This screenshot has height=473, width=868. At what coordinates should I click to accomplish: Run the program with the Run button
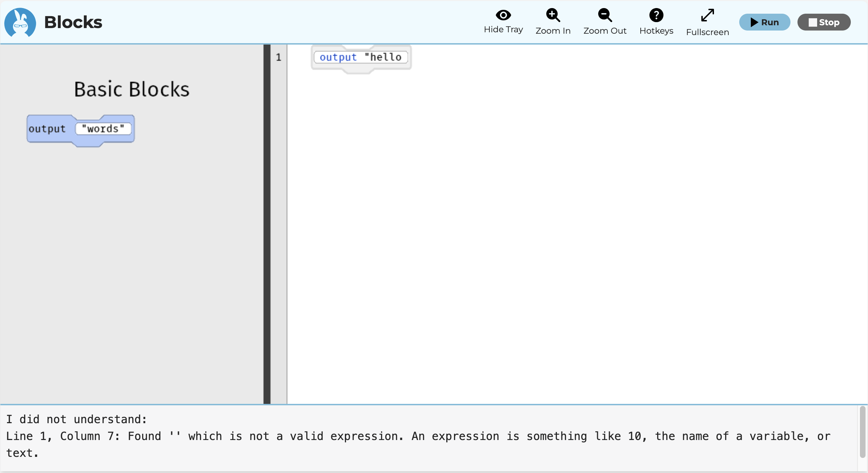click(x=764, y=22)
